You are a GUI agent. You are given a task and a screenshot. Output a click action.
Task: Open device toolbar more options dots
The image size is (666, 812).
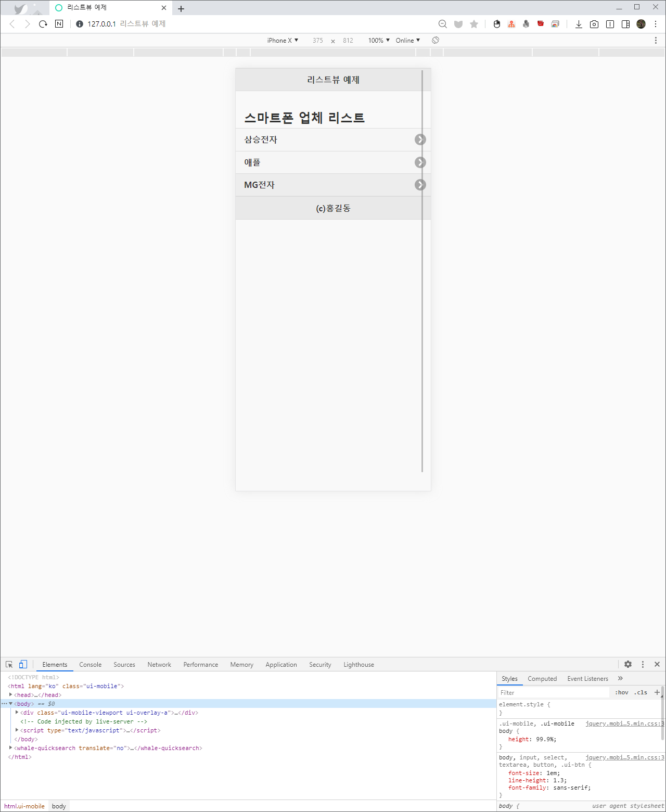point(656,40)
